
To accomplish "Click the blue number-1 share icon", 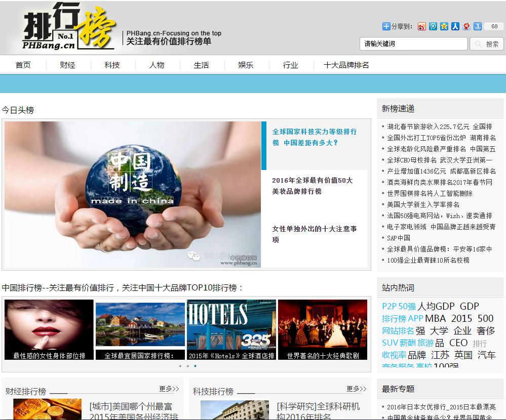I will (x=478, y=26).
